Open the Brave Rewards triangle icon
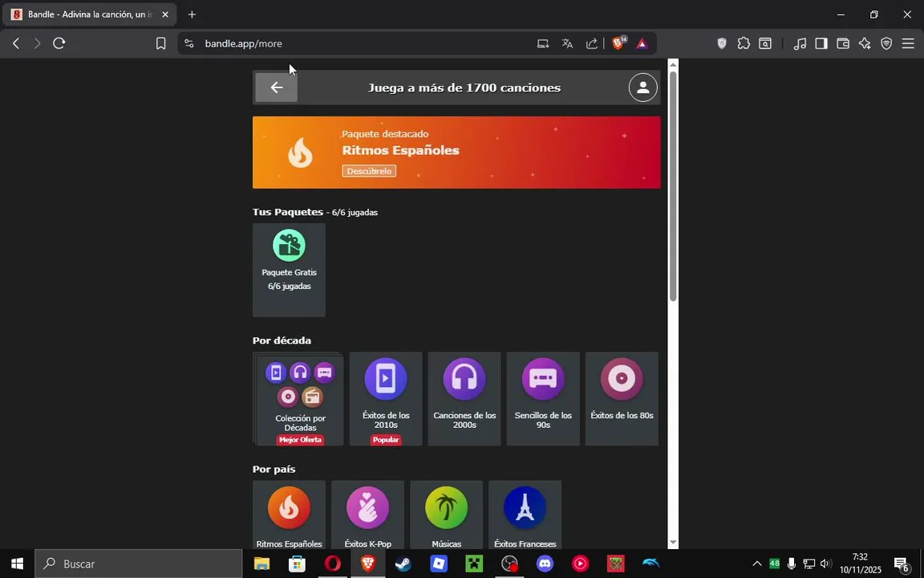Viewport: 924px width, 578px height. pos(642,43)
